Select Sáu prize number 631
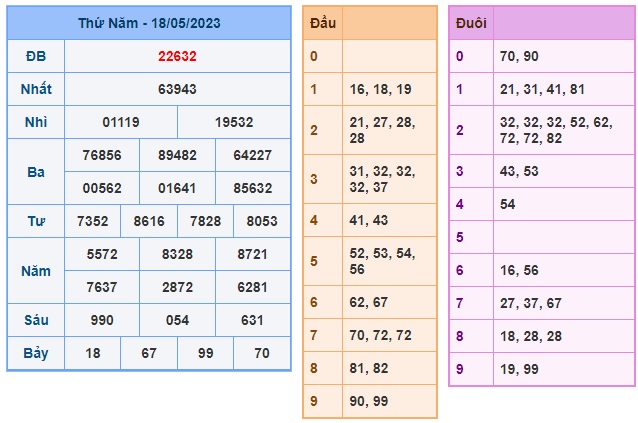 pos(253,320)
